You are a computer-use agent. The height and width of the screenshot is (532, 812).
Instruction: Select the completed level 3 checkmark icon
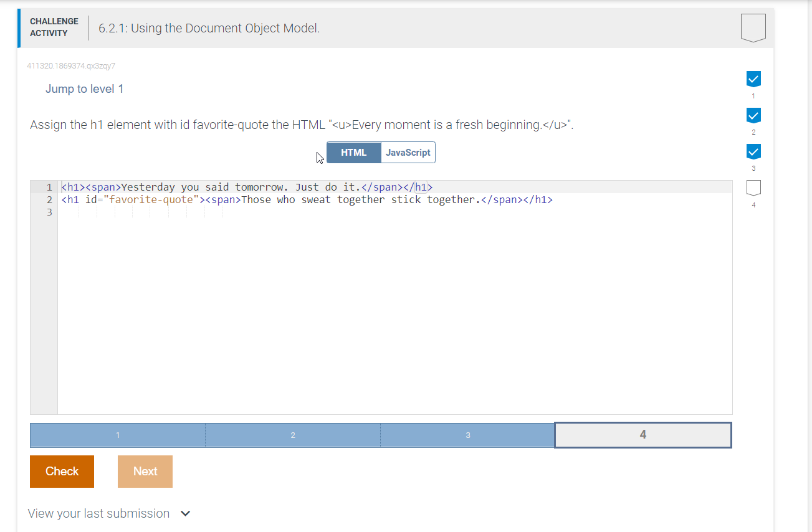click(753, 151)
